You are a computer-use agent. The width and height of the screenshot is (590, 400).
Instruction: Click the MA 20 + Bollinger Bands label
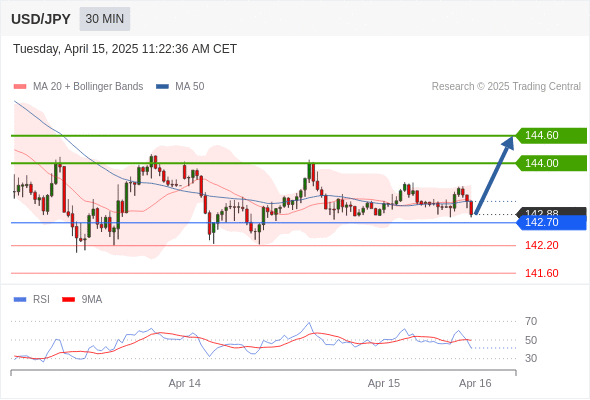click(x=88, y=87)
